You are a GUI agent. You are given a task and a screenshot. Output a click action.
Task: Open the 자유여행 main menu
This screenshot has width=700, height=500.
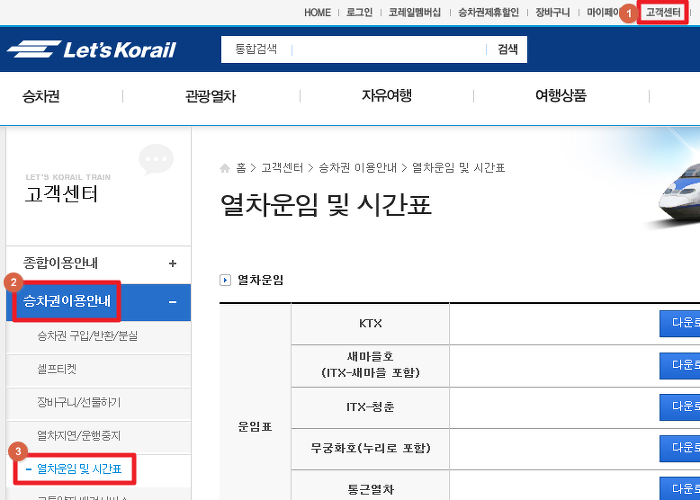(x=387, y=96)
